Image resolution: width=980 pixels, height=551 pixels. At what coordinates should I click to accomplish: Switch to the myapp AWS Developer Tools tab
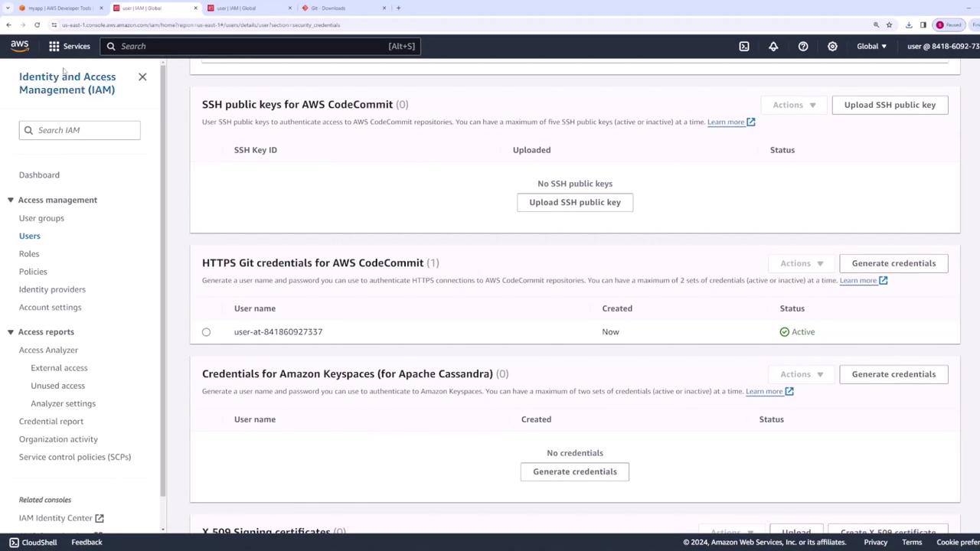coord(60,8)
